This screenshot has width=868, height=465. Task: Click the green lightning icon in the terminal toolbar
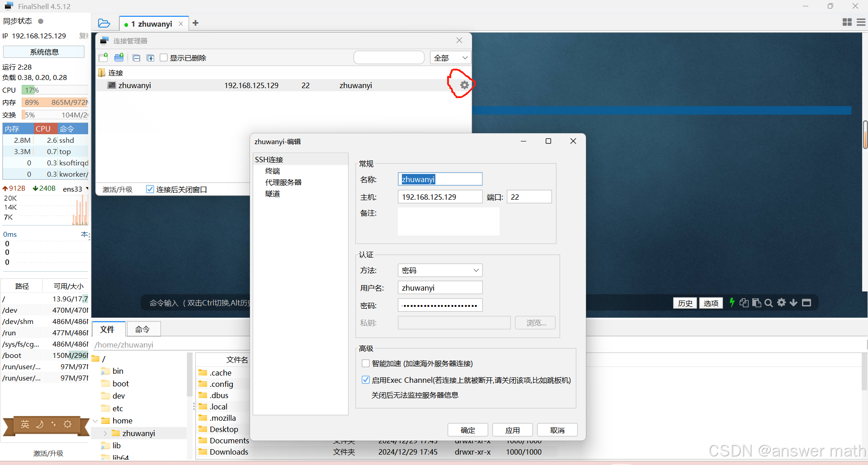click(x=732, y=302)
